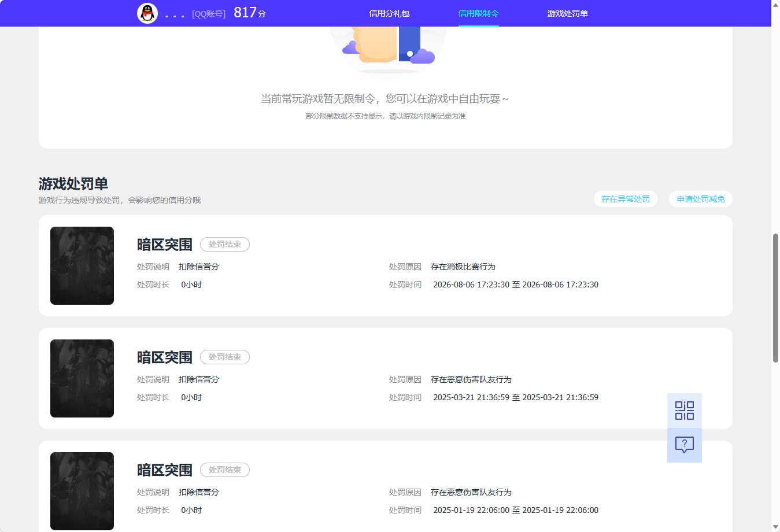Click penalty time 2025-01-19 22:06:00 range
Viewport: 780px width, 532px height.
(x=516, y=510)
